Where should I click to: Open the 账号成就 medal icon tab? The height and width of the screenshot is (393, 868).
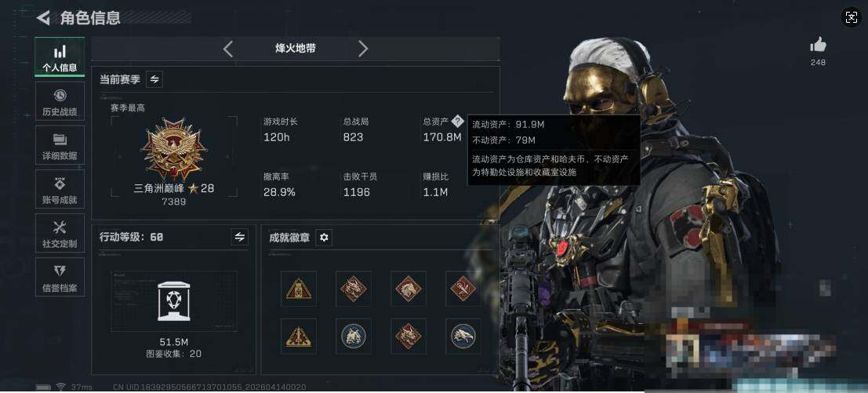pos(60,189)
